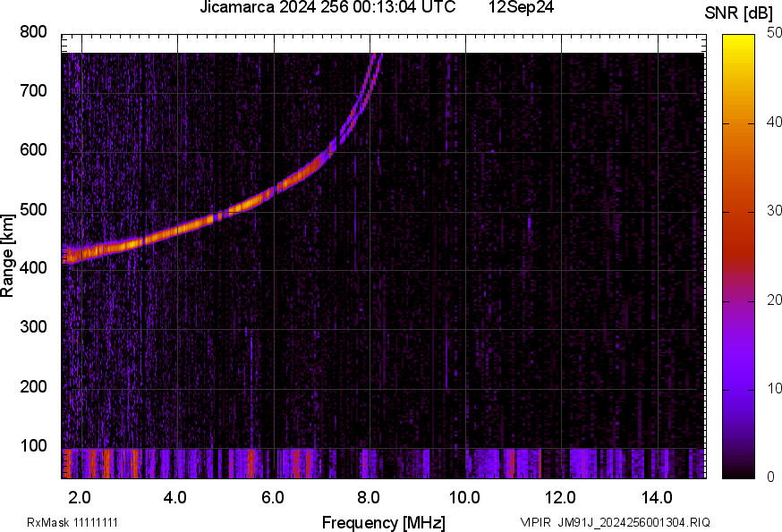Click the y-axis label '100'
The image size is (782, 532).
pos(33,445)
